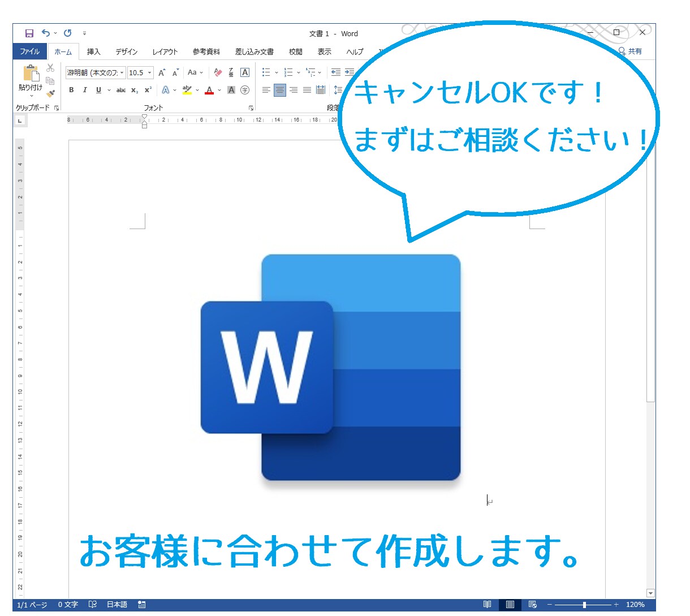Switch to the レイアウト tab
This screenshot has width=690, height=616.
click(165, 51)
